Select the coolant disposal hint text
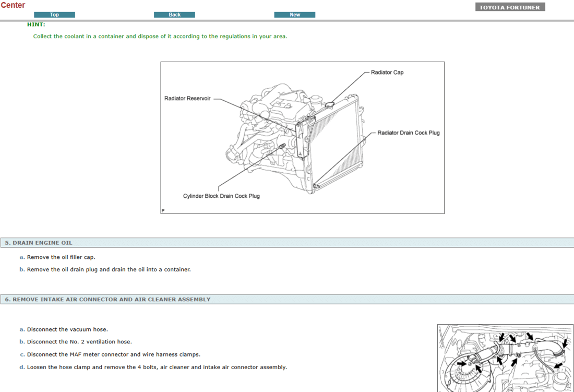The height and width of the screenshot is (392, 574). pos(160,37)
